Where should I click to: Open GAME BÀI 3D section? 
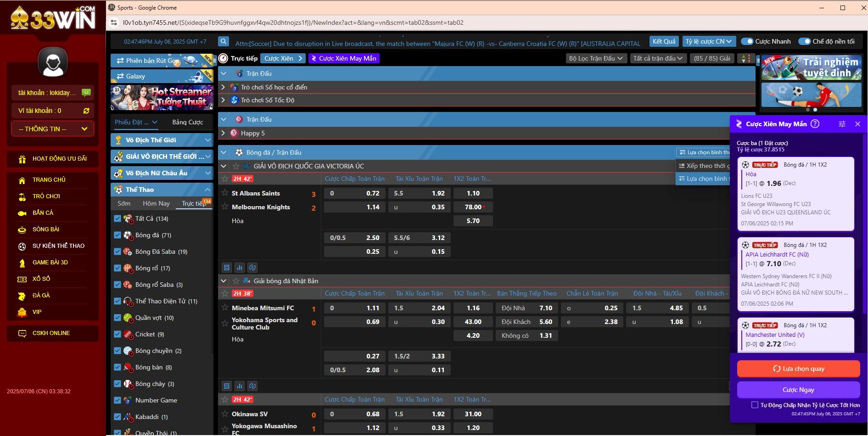coord(50,263)
